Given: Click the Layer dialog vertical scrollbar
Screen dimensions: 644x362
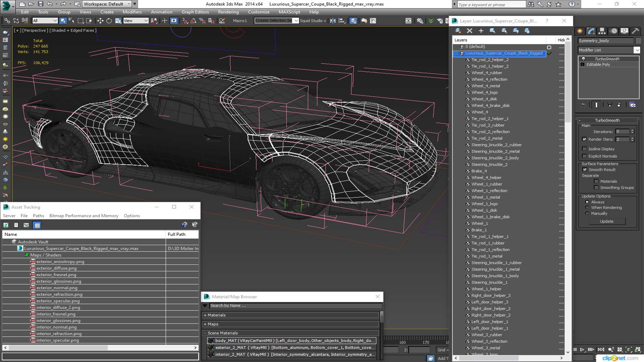Looking at the screenshot, I should [568, 196].
